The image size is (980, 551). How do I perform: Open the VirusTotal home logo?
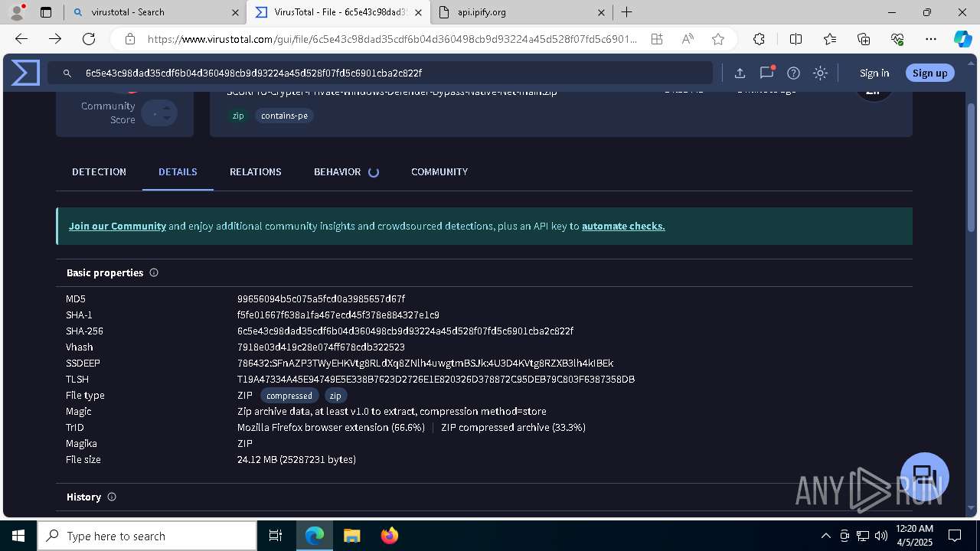[x=25, y=73]
